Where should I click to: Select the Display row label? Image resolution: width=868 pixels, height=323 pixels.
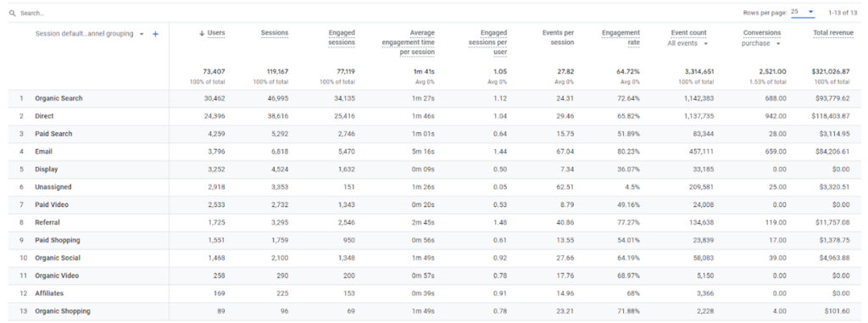point(47,170)
